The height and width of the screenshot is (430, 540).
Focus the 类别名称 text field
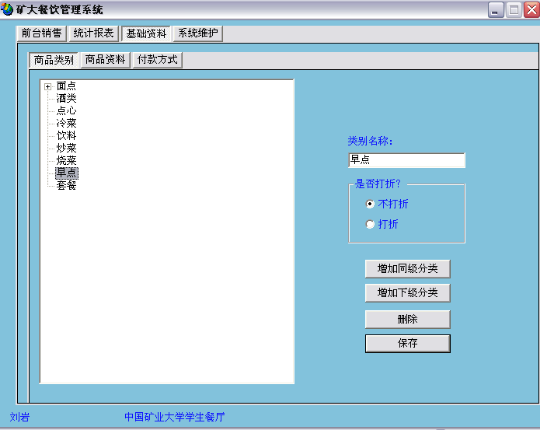pos(407,160)
